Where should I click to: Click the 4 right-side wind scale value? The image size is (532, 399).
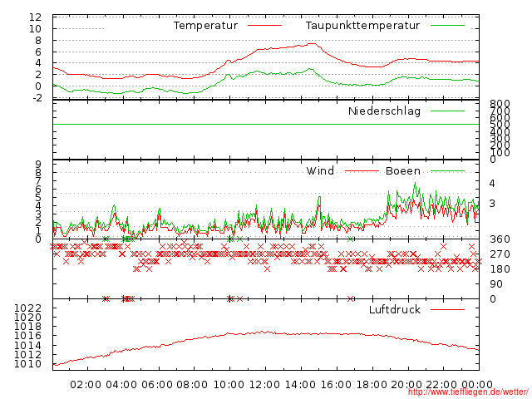click(x=492, y=184)
